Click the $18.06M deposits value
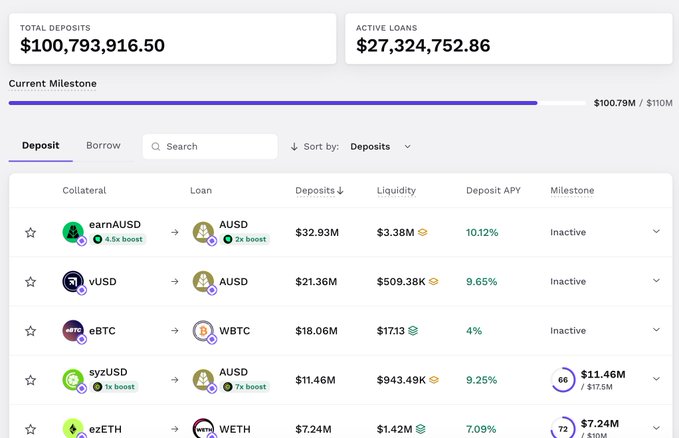The height and width of the screenshot is (438, 679). coord(317,331)
